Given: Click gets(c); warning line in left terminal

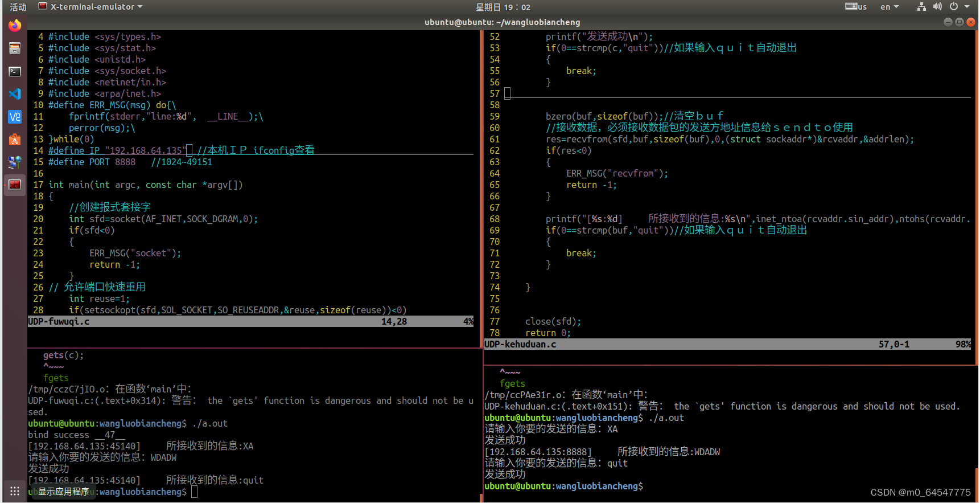Looking at the screenshot, I should (64, 355).
